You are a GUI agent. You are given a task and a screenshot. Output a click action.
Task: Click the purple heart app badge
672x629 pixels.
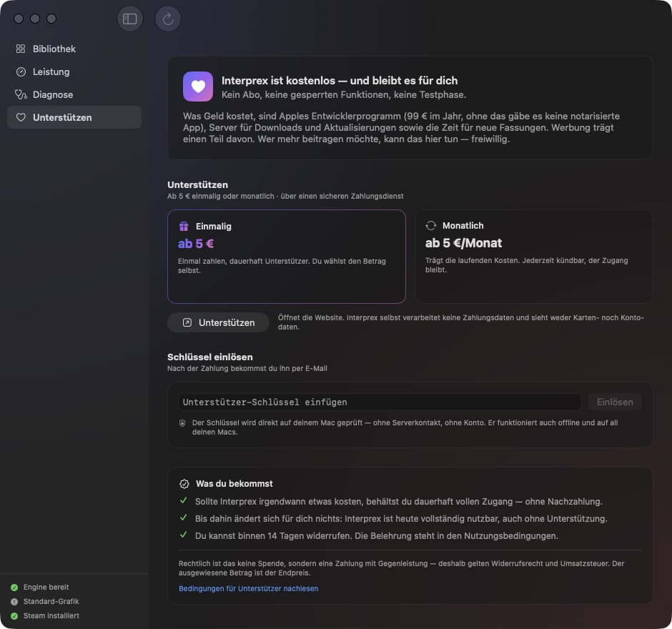pyautogui.click(x=198, y=86)
